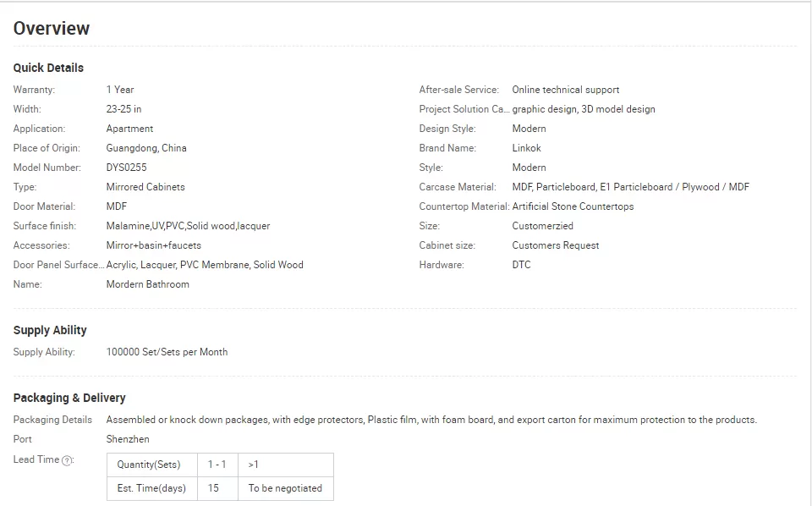Click the 'To be negotiated' table cell

tap(286, 488)
